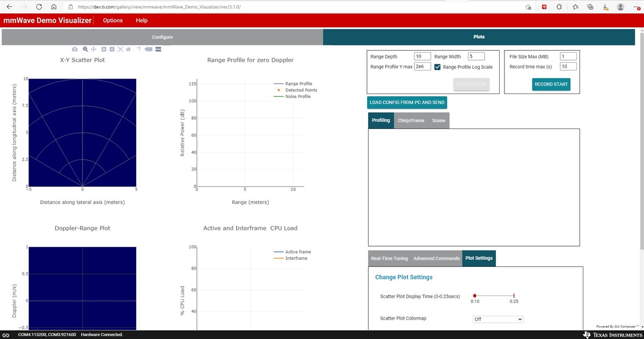Toggle Range Profile Log Scale checkbox
The width and height of the screenshot is (644, 339).
point(437,67)
